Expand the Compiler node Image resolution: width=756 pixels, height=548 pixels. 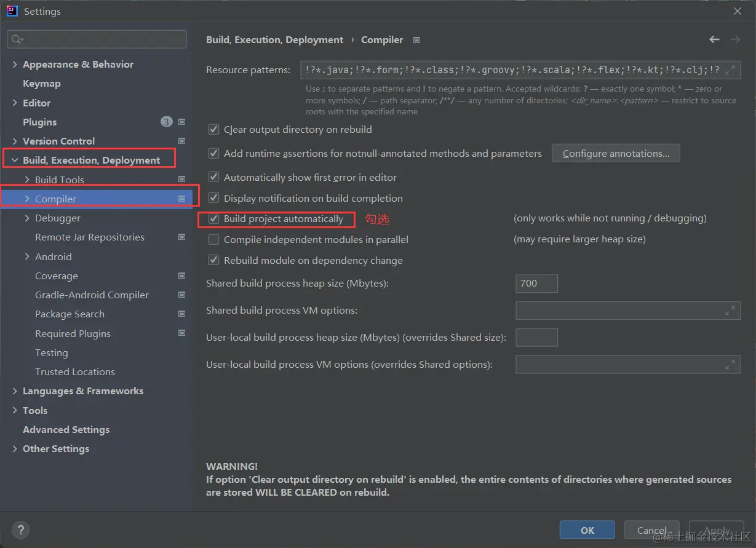coord(27,199)
